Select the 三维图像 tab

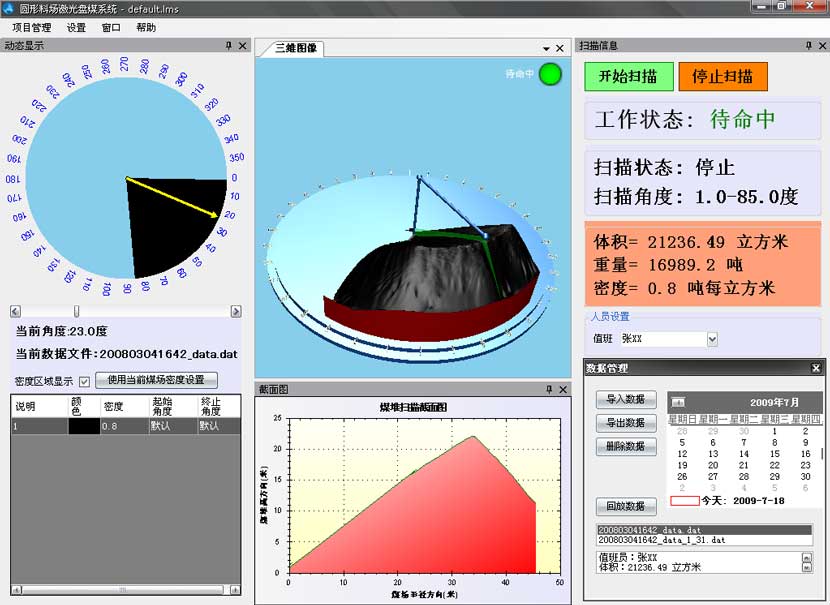tap(295, 48)
